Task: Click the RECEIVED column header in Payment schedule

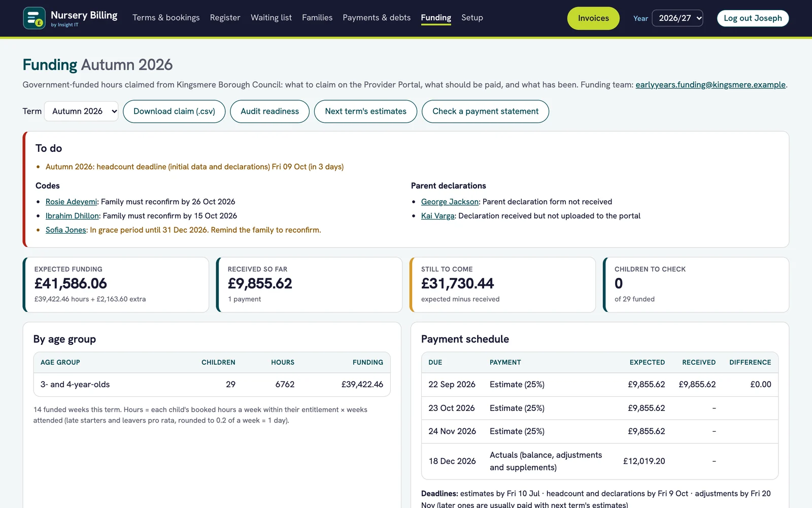Action: (x=699, y=362)
